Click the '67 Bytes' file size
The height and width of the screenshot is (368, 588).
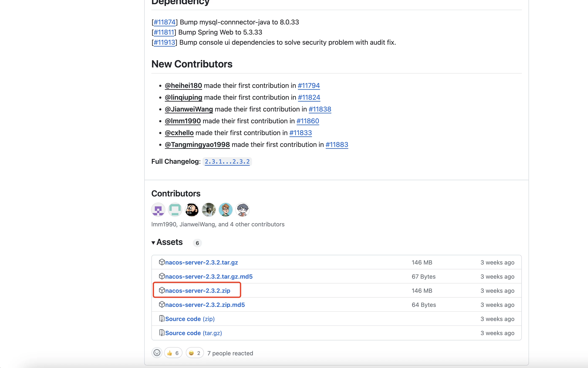tap(424, 277)
